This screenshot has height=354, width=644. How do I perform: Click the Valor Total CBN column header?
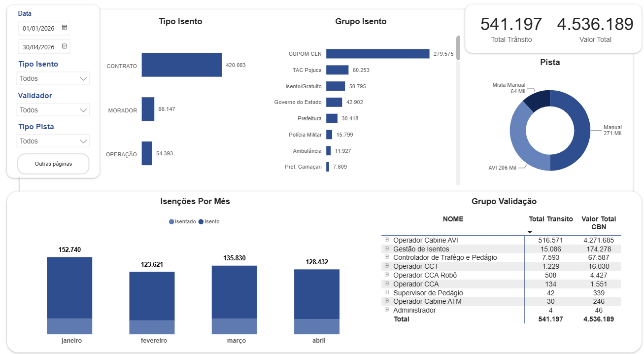coord(599,223)
